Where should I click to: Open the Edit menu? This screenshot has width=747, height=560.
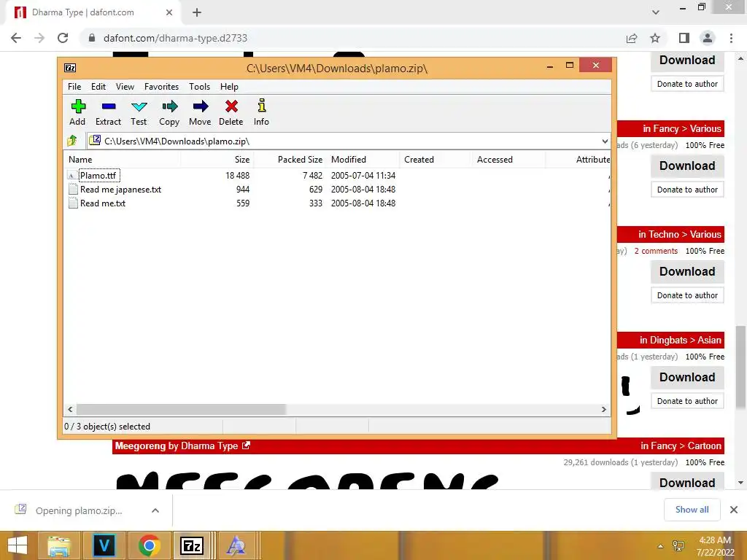(x=98, y=87)
